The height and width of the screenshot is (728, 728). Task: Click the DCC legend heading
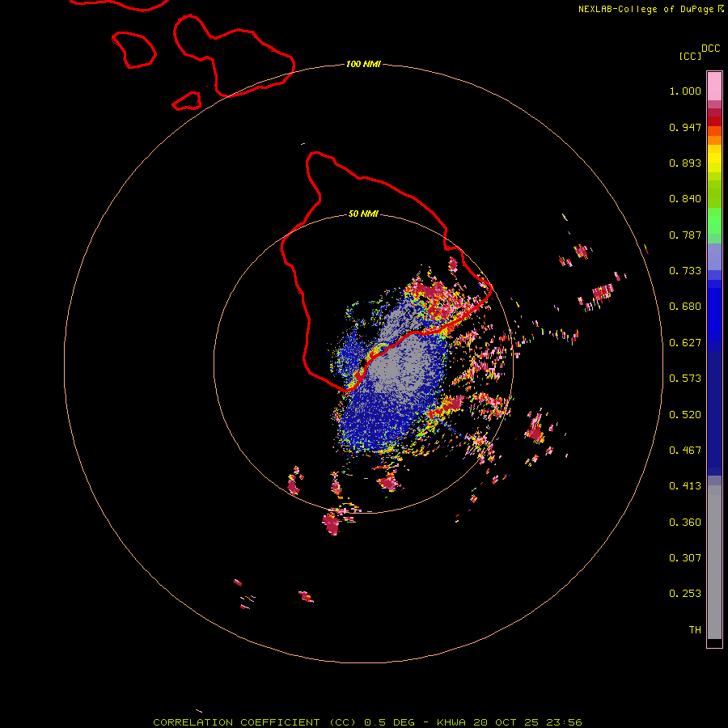[x=710, y=49]
